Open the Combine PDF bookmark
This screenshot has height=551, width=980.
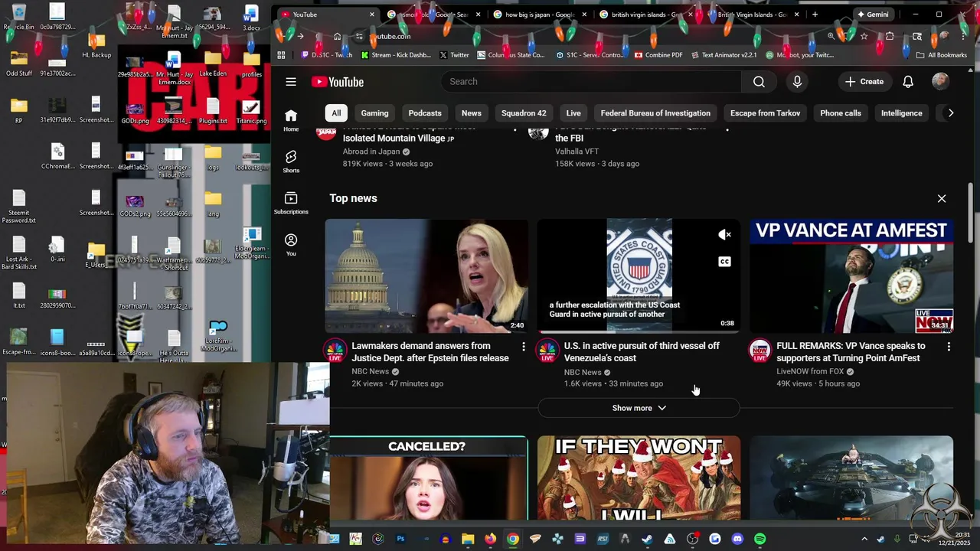[658, 55]
